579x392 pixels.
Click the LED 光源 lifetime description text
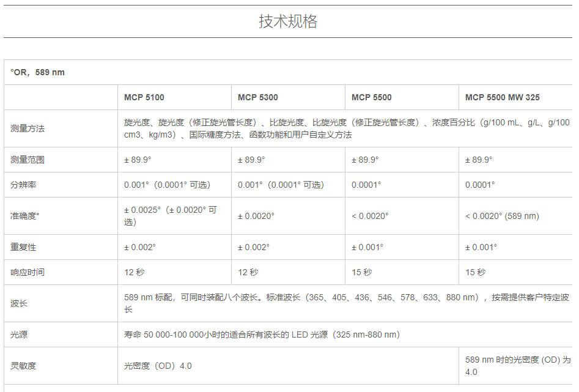point(262,335)
